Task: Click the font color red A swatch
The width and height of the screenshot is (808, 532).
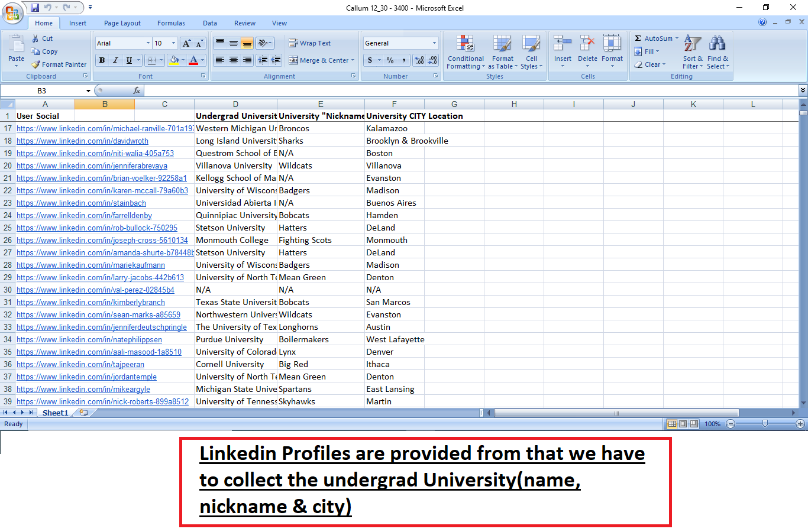Action: [193, 60]
